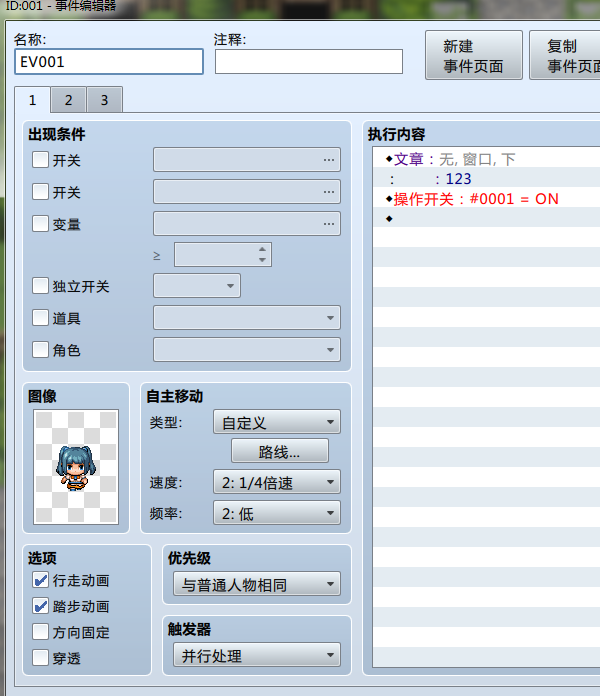The height and width of the screenshot is (696, 600).
Task: Expand the 道具 dropdown
Action: point(247,318)
